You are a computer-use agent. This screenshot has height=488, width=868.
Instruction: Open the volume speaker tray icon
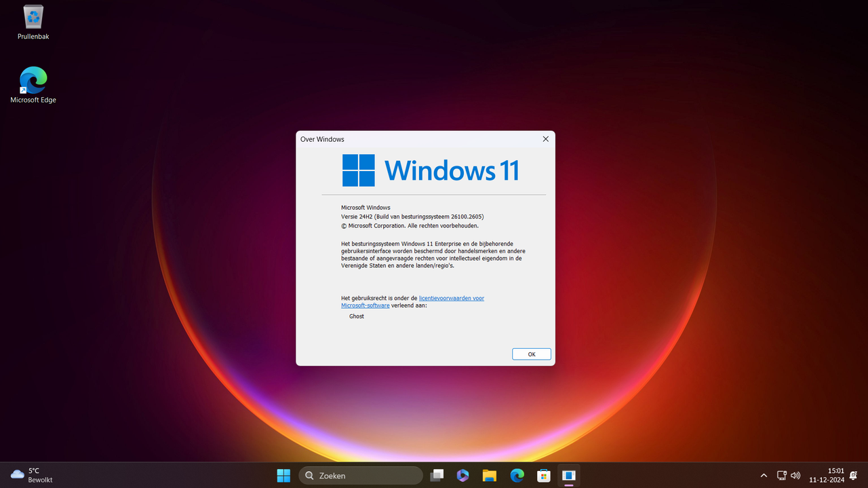795,476
